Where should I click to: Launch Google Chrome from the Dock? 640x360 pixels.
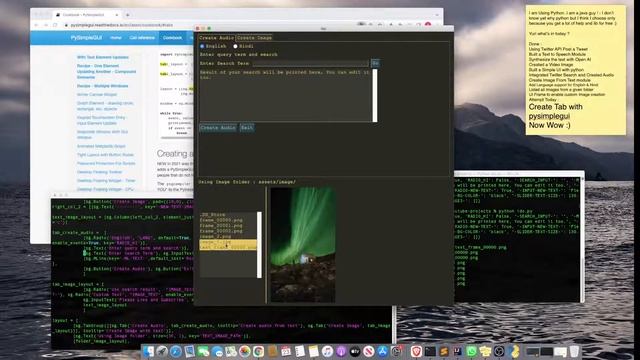(258, 351)
